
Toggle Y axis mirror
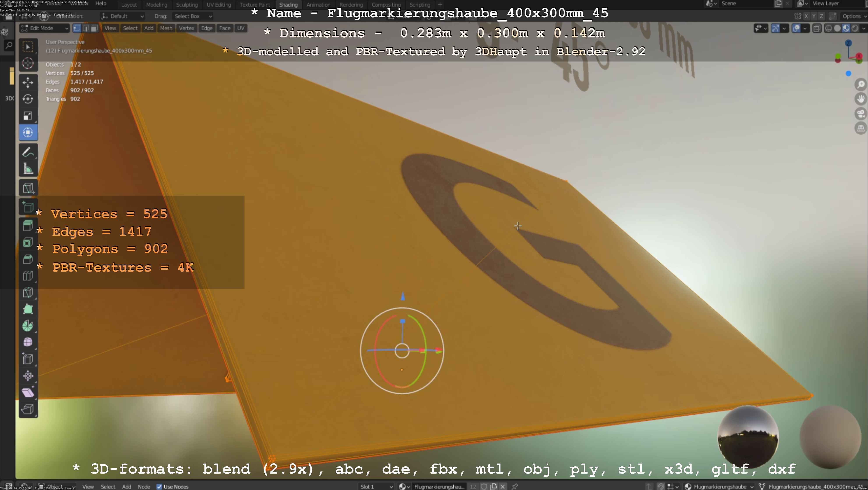click(x=814, y=16)
